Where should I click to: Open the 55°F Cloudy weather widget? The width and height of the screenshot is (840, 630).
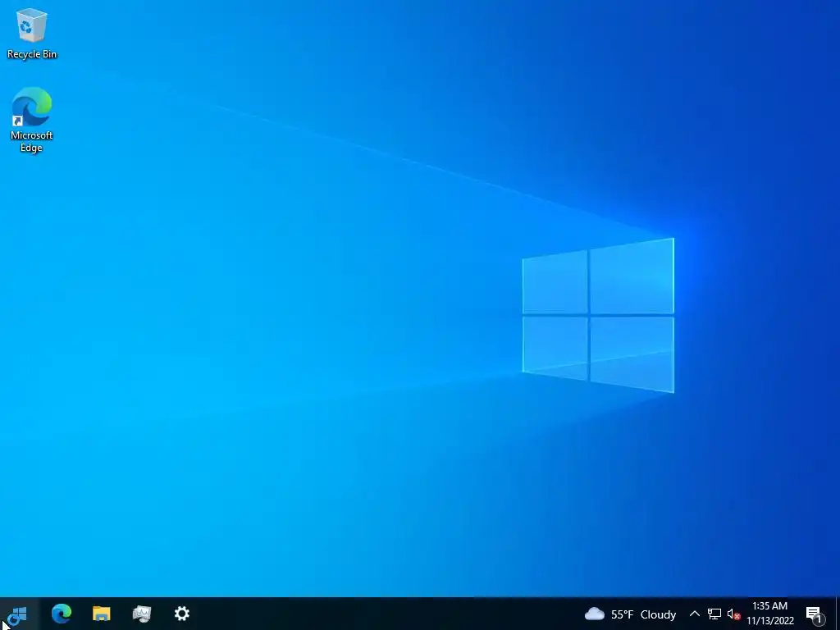[x=630, y=614]
